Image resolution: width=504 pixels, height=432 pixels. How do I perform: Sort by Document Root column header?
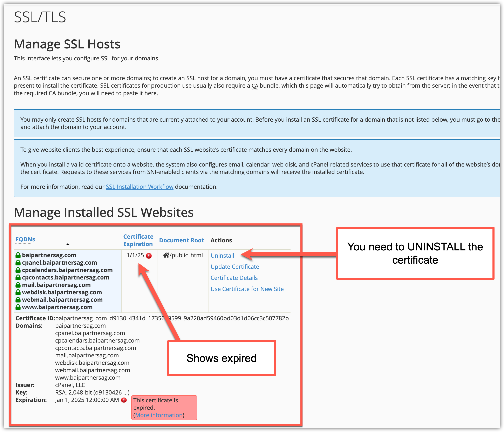click(181, 240)
